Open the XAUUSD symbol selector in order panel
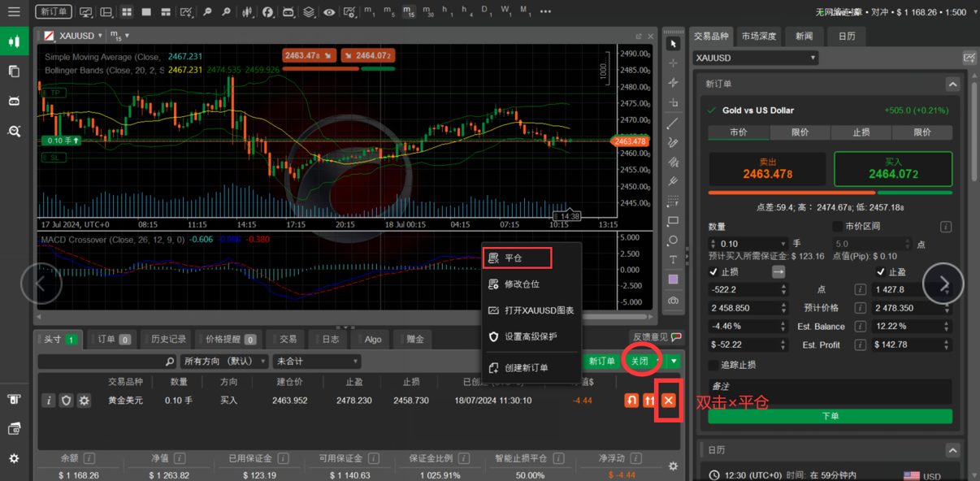This screenshot has width=980, height=481. tap(756, 58)
